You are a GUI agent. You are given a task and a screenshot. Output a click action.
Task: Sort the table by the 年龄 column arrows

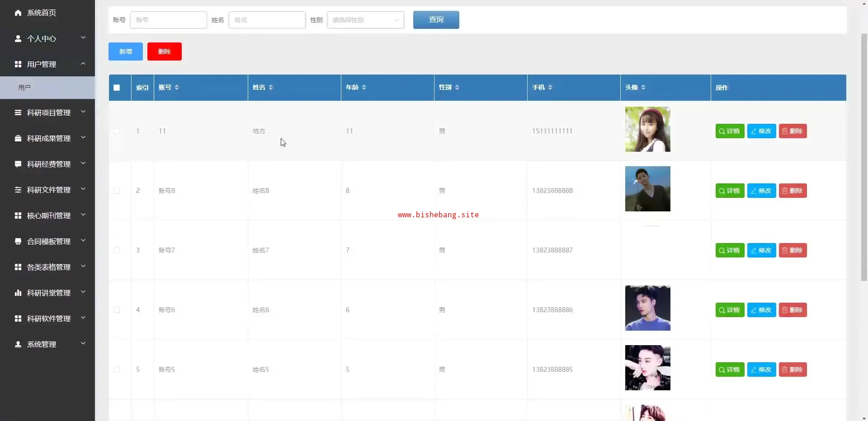click(364, 87)
